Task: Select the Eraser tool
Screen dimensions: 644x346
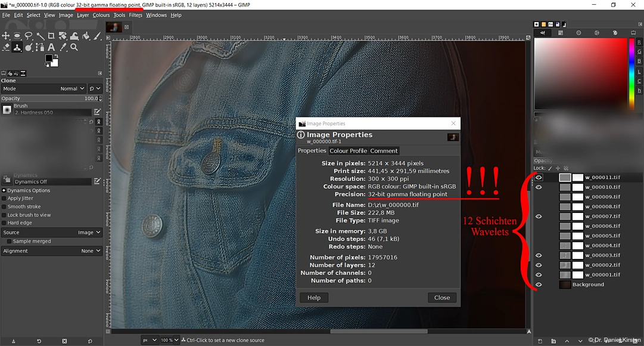Action: [6, 47]
